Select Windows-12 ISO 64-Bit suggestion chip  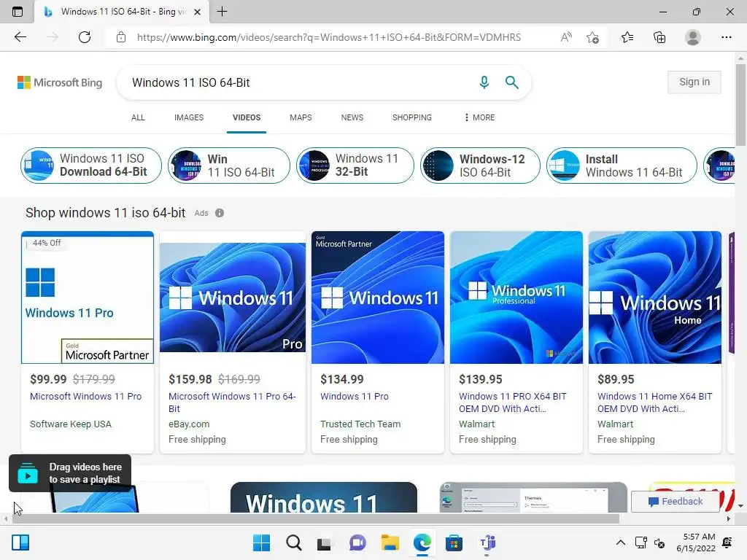(x=480, y=166)
